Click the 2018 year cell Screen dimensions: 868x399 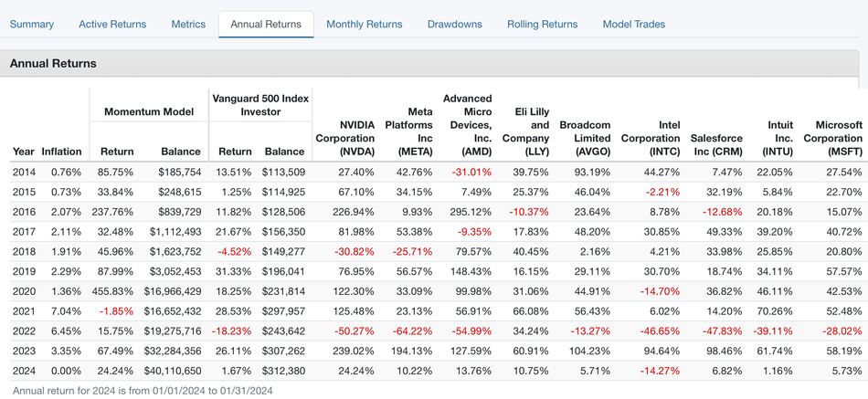[x=23, y=252]
